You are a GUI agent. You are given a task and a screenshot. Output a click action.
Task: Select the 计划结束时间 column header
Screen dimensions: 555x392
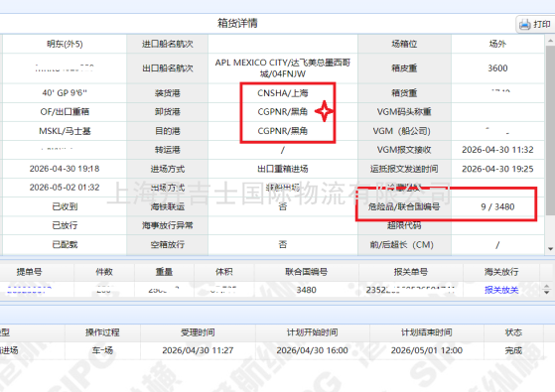(x=427, y=332)
